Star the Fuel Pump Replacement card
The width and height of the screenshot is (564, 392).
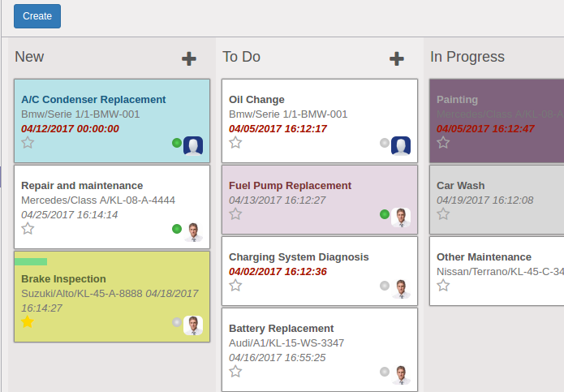235,214
